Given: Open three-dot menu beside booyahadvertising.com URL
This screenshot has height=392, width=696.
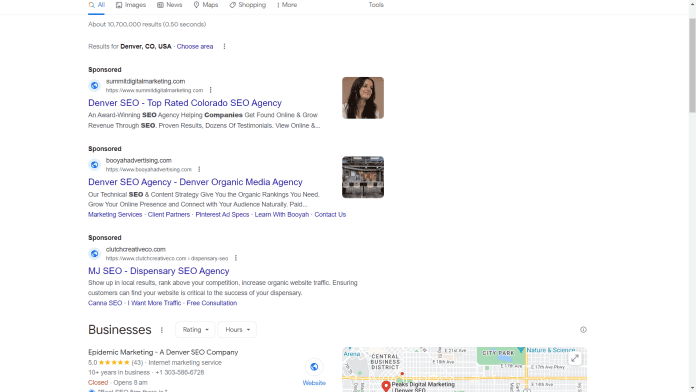Looking at the screenshot, I should pyautogui.click(x=199, y=170).
